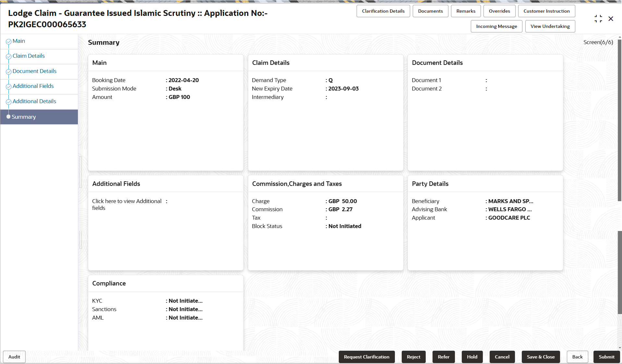
Task: Open the Remarks dialog
Action: click(x=466, y=11)
